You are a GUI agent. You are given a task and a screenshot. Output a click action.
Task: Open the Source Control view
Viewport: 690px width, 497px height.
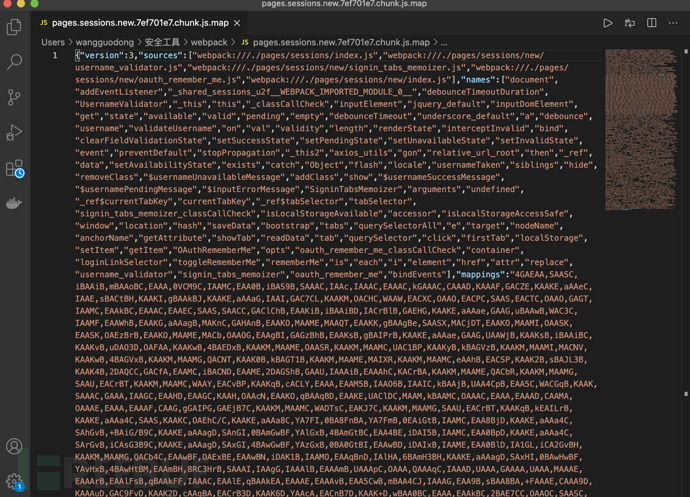(14, 97)
